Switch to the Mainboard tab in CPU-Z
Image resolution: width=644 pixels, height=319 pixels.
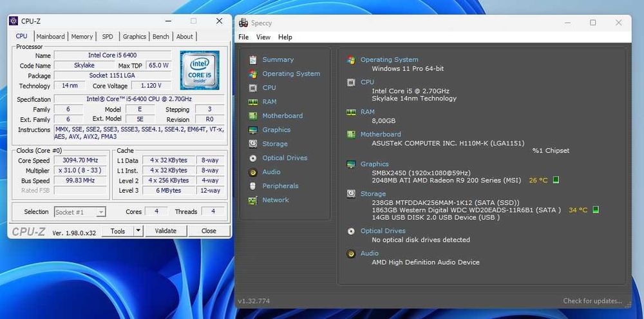tap(50, 37)
